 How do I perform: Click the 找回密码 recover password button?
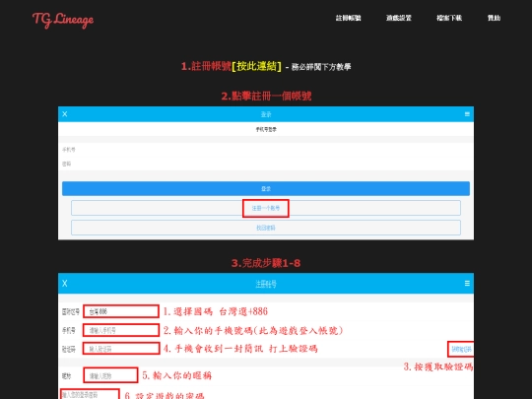(x=266, y=228)
